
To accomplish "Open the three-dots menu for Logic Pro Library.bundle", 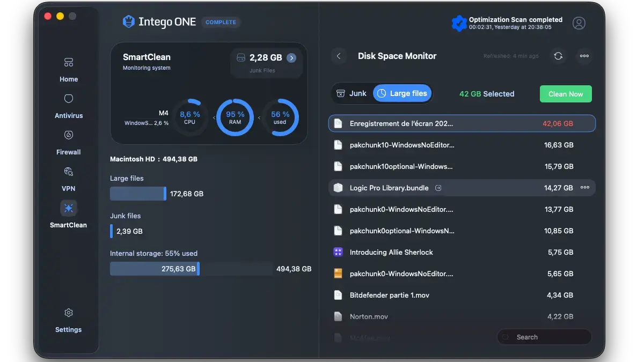I will coord(584,188).
